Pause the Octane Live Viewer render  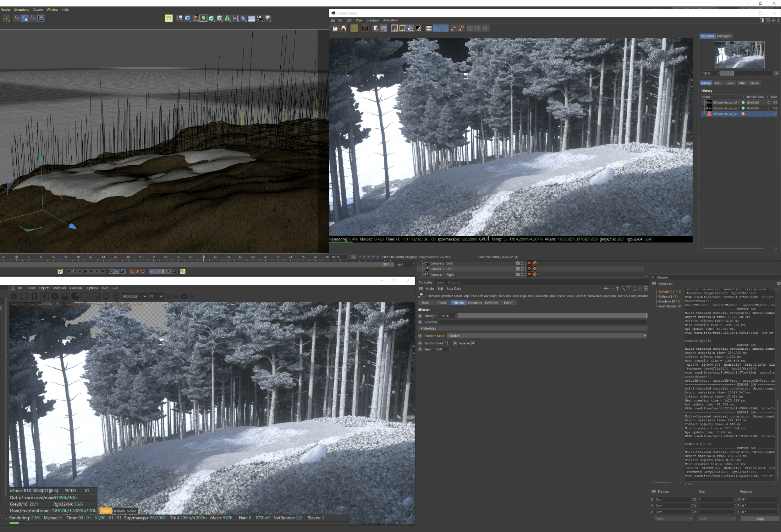(34, 297)
